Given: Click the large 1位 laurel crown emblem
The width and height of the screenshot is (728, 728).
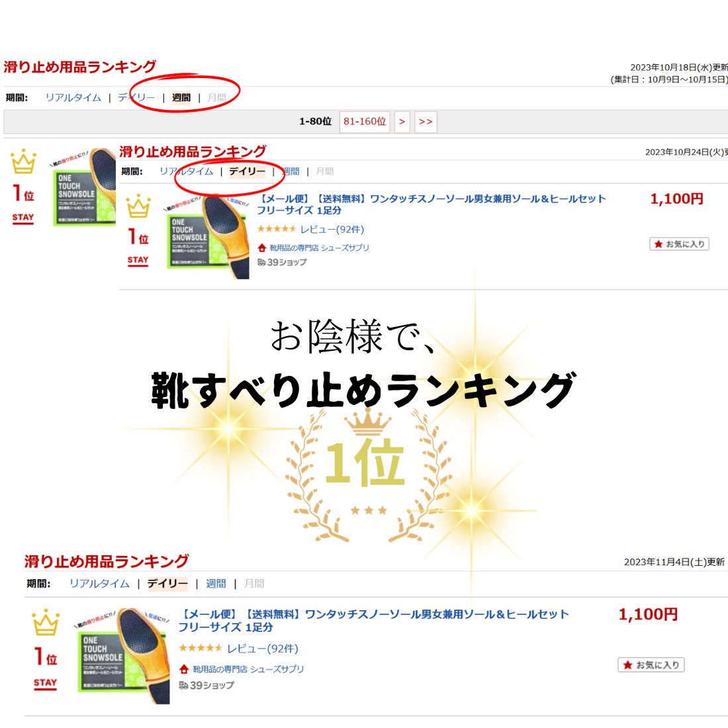Looking at the screenshot, I should coord(368,475).
